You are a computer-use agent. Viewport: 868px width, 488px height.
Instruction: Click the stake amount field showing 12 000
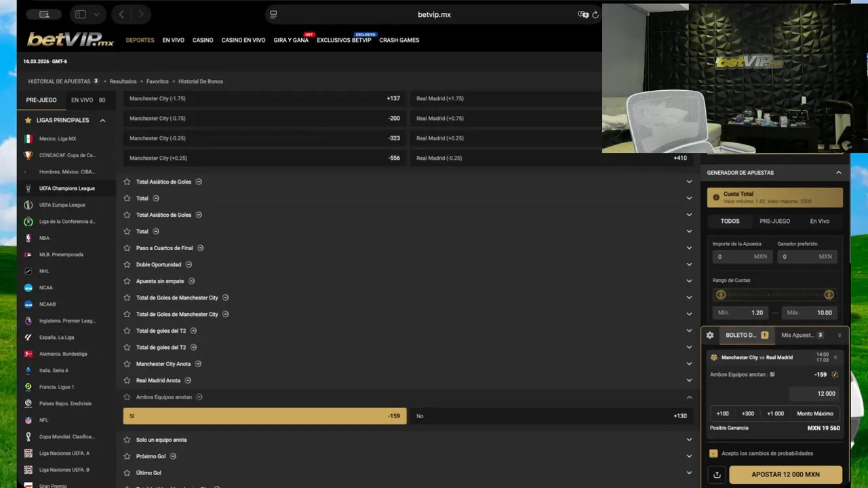[x=814, y=393]
